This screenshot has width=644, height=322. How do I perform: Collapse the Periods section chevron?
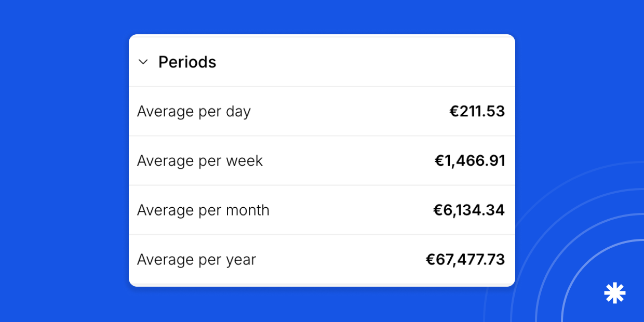(143, 62)
